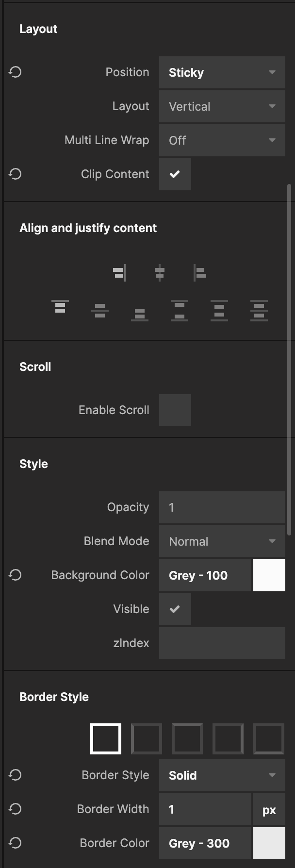Screen dimensions: 295x868
Task: Select the align center horizontally icon
Action: (160, 273)
